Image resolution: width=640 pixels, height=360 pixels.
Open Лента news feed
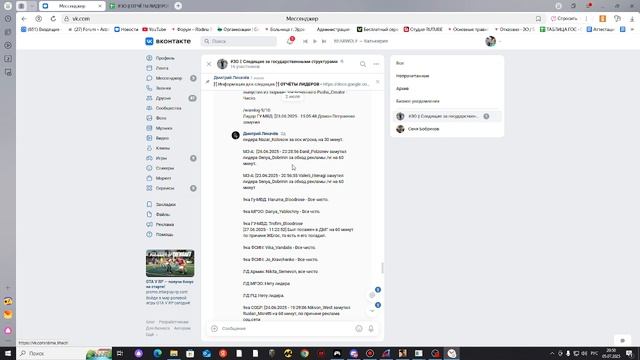162,68
